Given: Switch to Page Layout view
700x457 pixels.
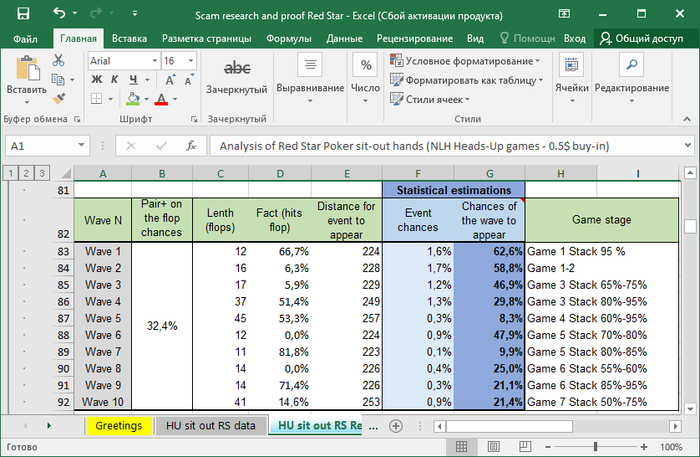Looking at the screenshot, I should [x=493, y=446].
